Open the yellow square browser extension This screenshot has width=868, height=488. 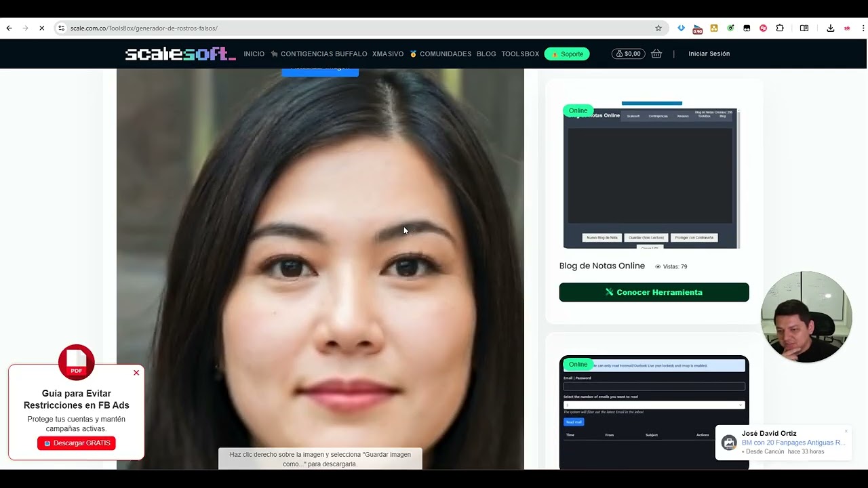[x=714, y=28]
